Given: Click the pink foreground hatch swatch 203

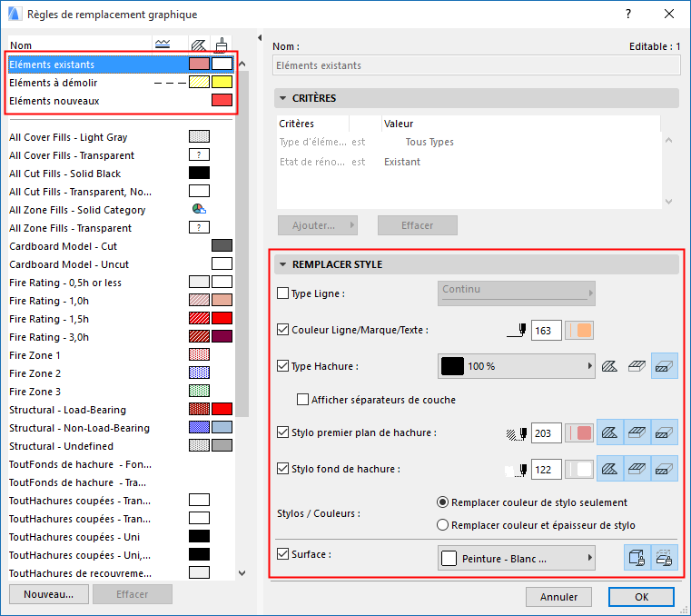Looking at the screenshot, I should tap(579, 432).
